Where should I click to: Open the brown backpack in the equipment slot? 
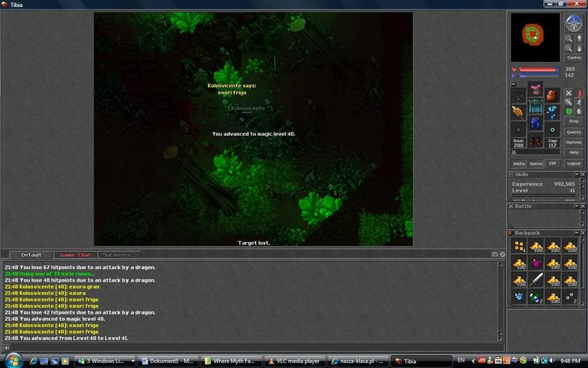click(552, 96)
